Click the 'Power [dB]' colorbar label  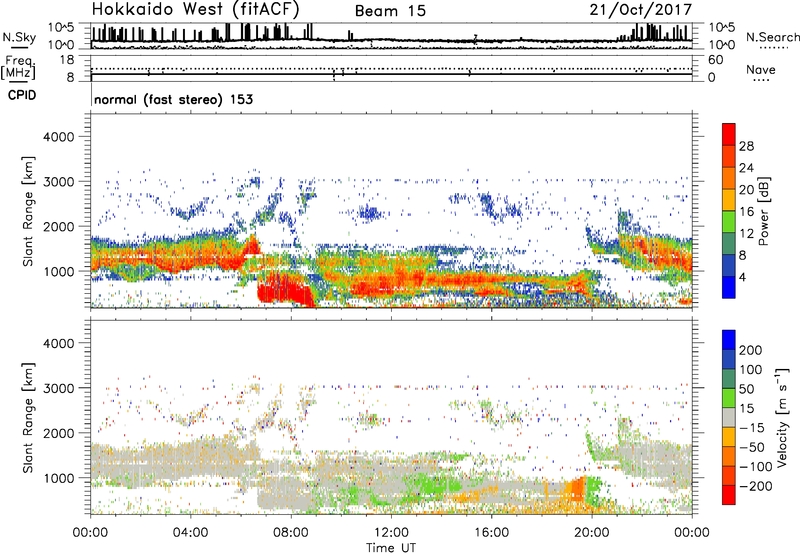763,211
